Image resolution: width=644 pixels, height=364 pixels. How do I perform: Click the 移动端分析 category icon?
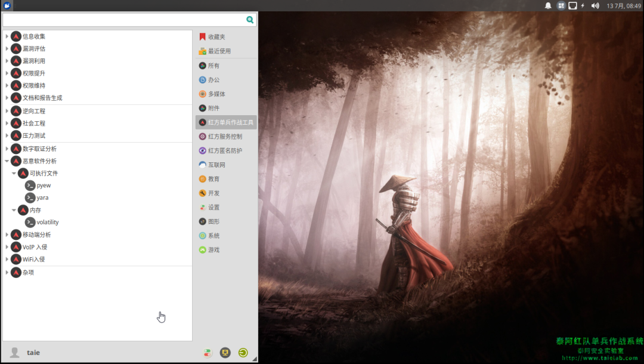pyautogui.click(x=16, y=235)
